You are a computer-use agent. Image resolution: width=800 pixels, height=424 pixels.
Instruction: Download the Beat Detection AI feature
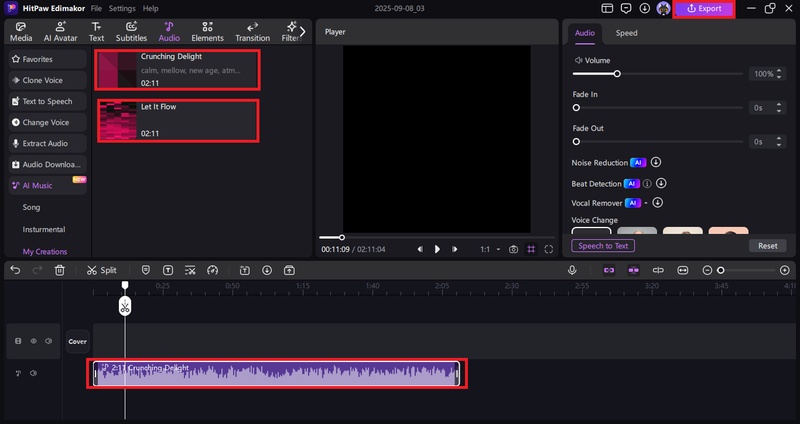(661, 183)
